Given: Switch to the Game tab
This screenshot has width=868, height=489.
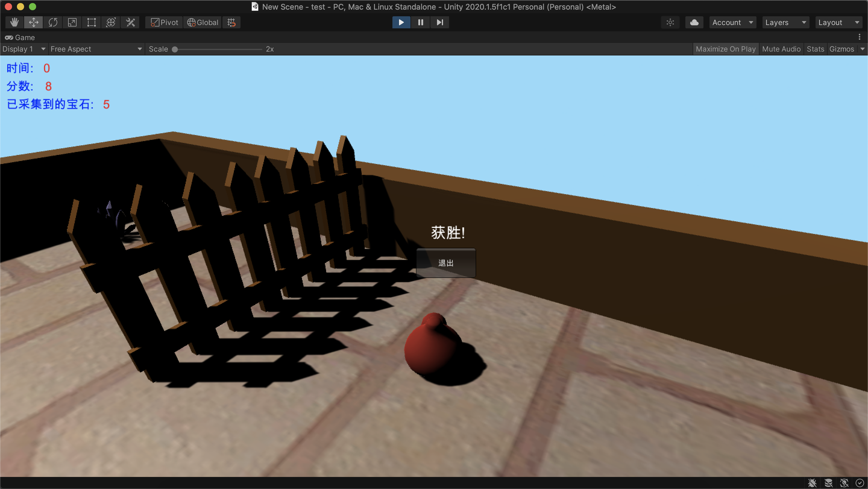Looking at the screenshot, I should pyautogui.click(x=20, y=37).
